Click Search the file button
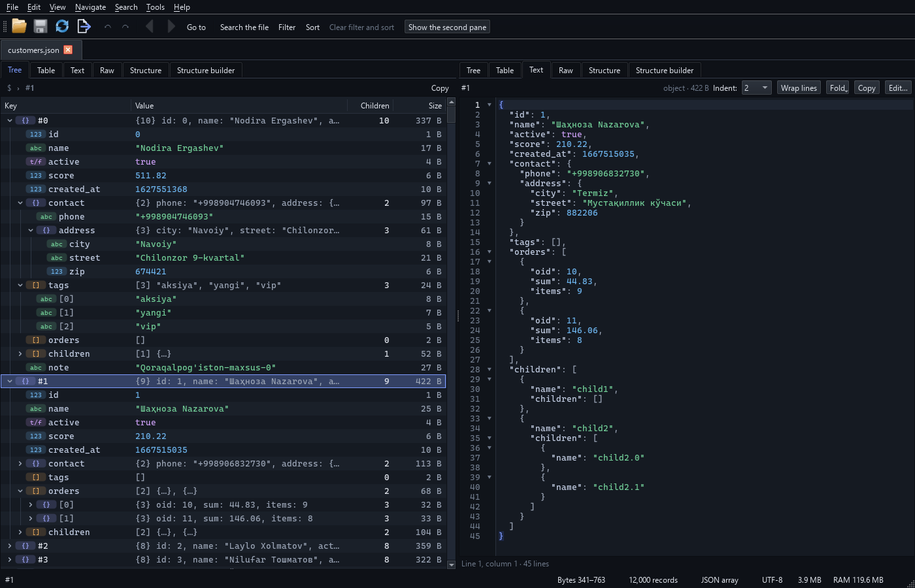 (x=244, y=27)
